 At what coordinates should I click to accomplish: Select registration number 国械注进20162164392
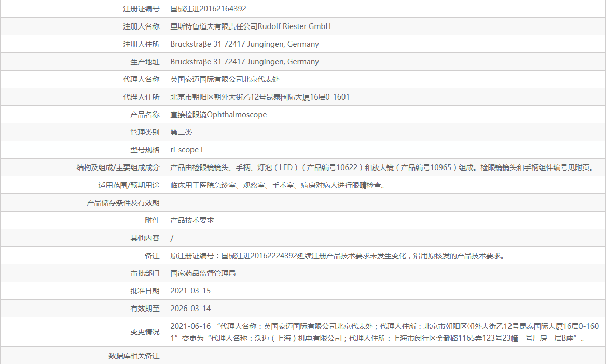[208, 9]
